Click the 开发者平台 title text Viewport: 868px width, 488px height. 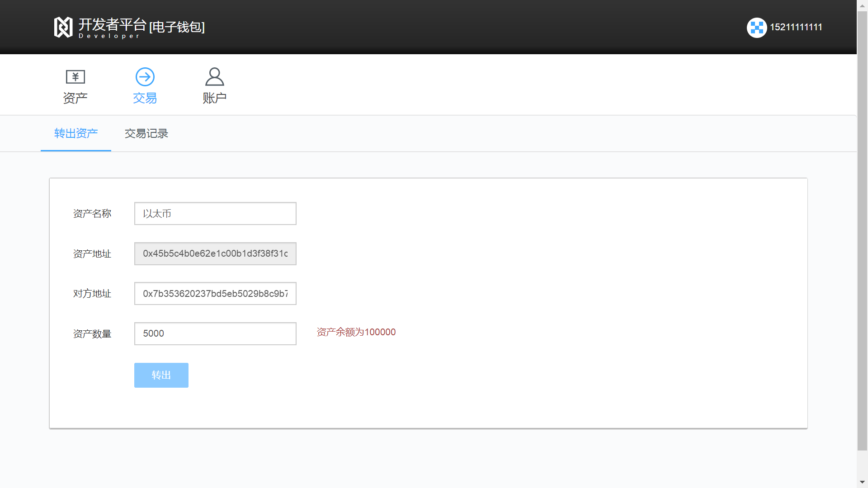coord(112,24)
